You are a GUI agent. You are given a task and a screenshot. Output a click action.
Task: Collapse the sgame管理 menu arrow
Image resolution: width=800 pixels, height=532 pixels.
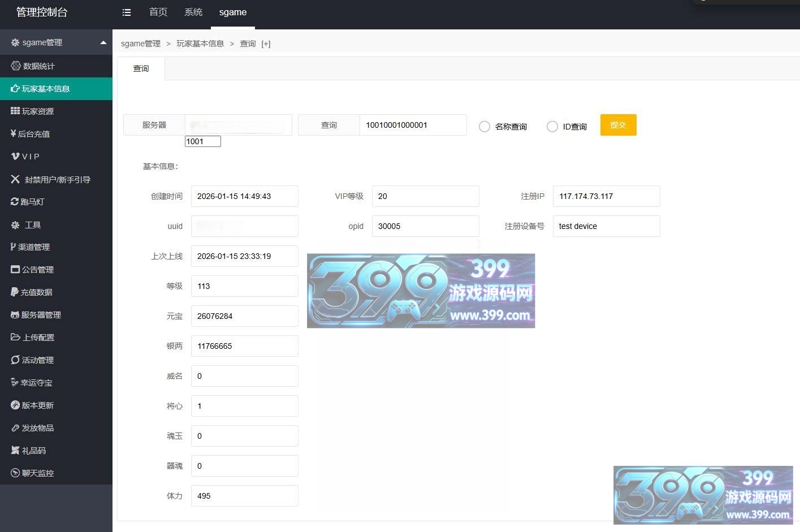coord(103,42)
